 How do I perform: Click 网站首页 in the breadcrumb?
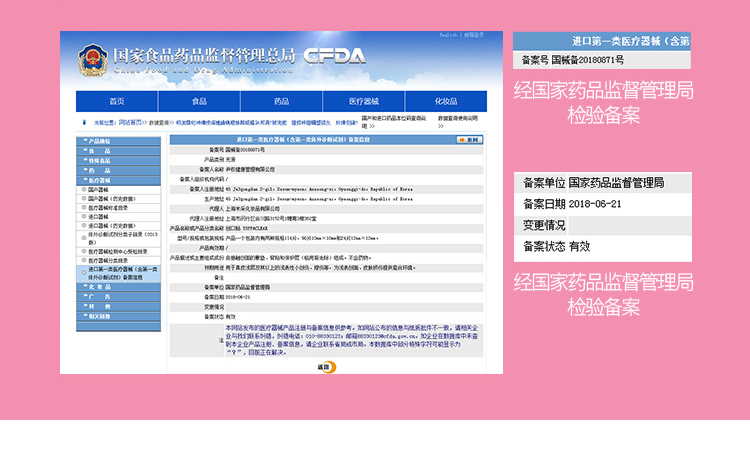130,122
